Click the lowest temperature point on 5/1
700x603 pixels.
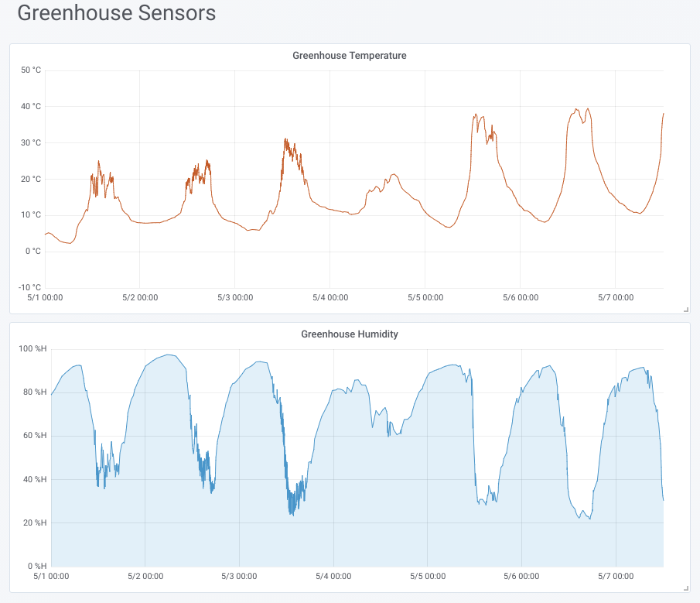tap(70, 243)
